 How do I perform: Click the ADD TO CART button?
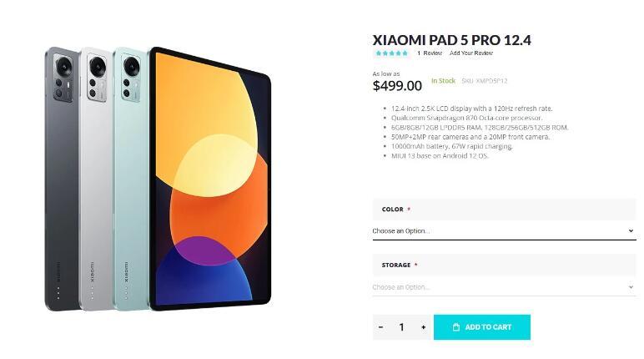click(x=482, y=327)
